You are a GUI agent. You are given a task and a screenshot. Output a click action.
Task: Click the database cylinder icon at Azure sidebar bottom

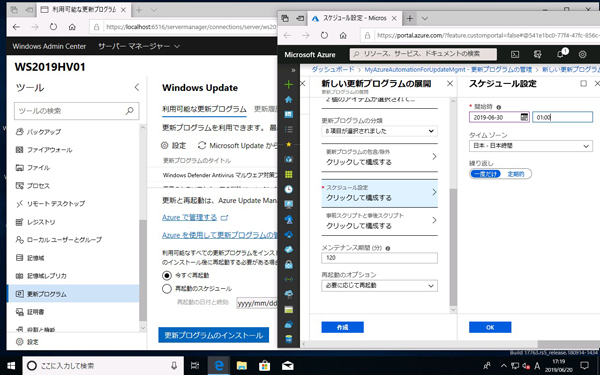[289, 339]
